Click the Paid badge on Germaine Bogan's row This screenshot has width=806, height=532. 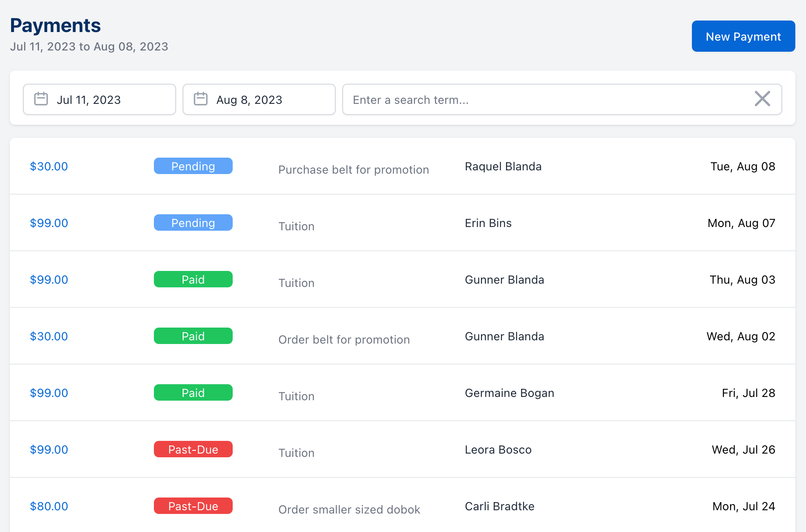tap(193, 392)
